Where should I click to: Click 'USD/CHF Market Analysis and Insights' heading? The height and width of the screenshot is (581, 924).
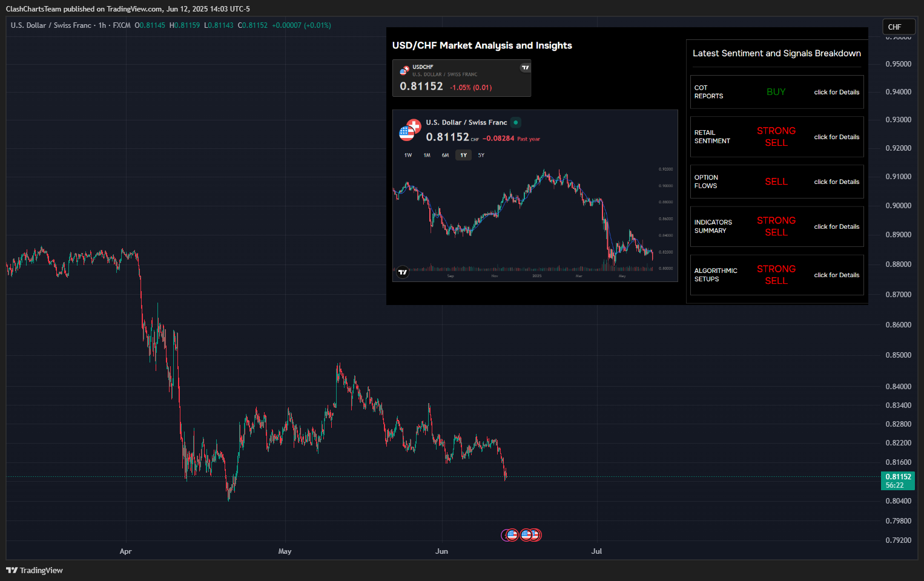click(x=482, y=45)
